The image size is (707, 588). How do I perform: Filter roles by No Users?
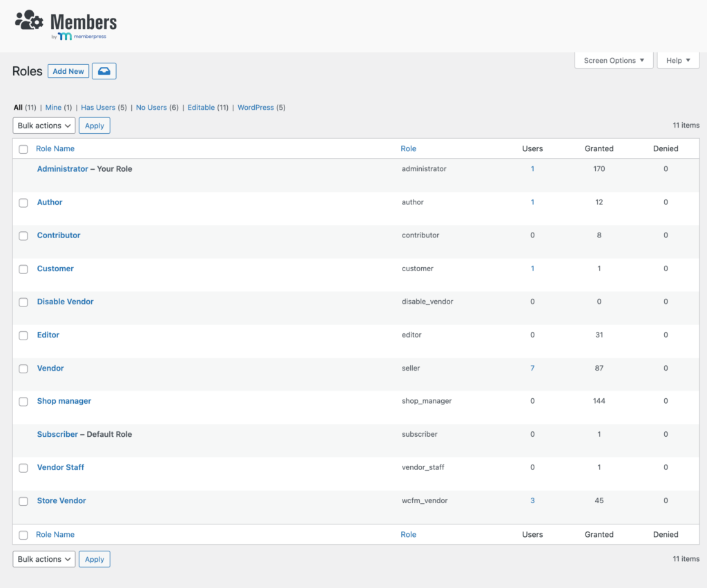(x=151, y=107)
